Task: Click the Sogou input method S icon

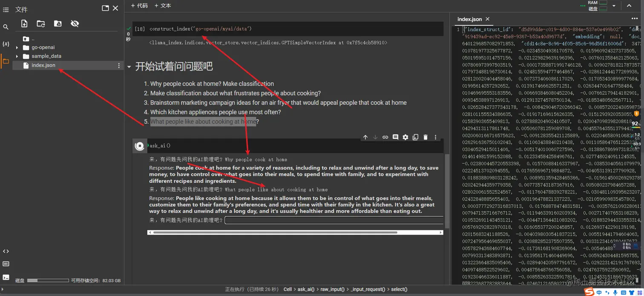Action: click(589, 292)
